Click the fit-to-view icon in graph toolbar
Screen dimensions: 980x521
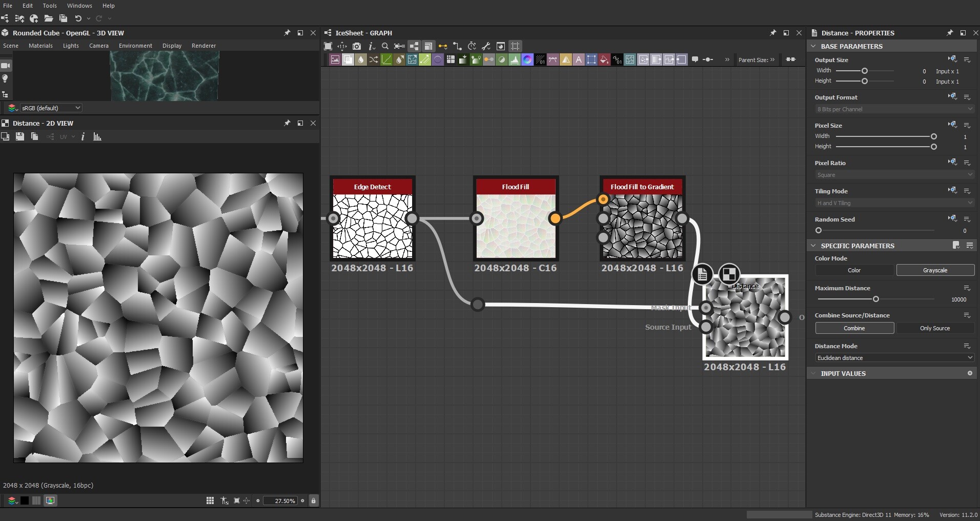(328, 46)
